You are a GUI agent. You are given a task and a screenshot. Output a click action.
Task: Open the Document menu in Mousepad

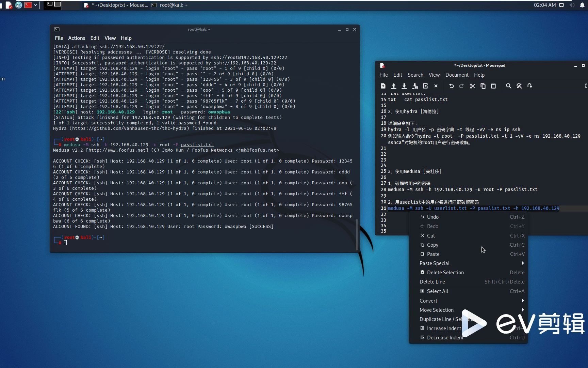click(457, 75)
